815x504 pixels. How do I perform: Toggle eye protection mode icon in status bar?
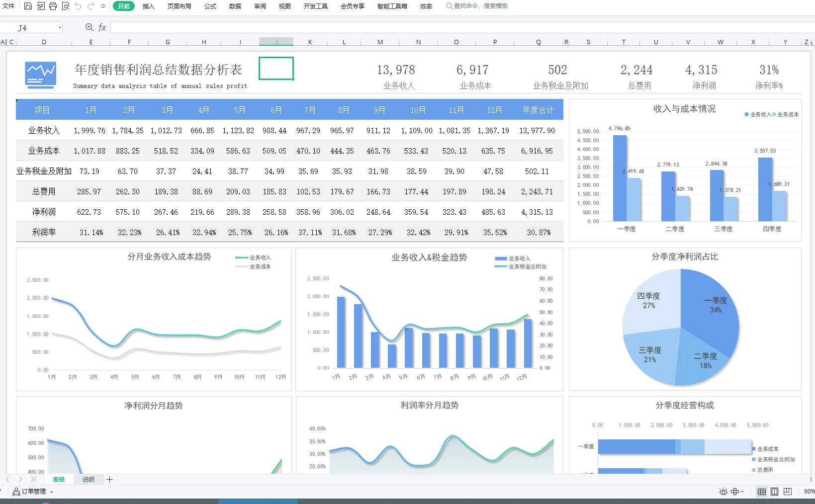point(724,492)
